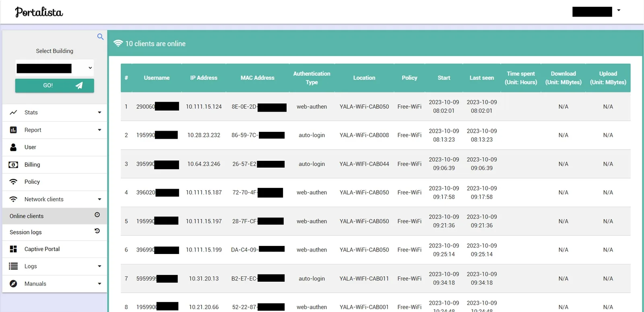The height and width of the screenshot is (312, 644).
Task: Click IP address 10.111.15.124
Action: tap(204, 106)
